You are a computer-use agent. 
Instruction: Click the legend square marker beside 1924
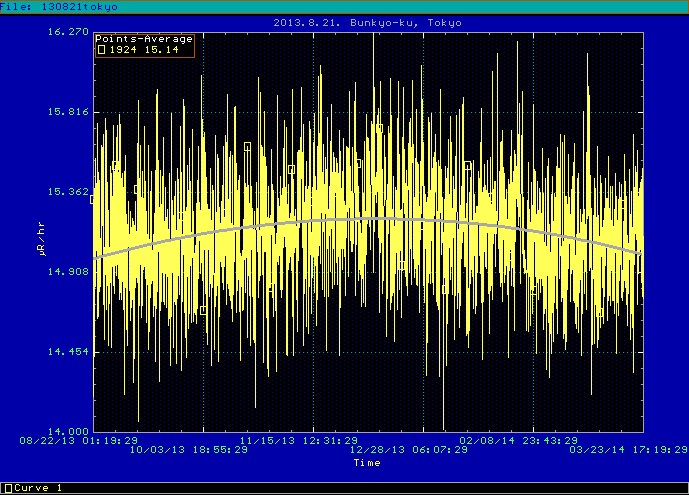101,49
